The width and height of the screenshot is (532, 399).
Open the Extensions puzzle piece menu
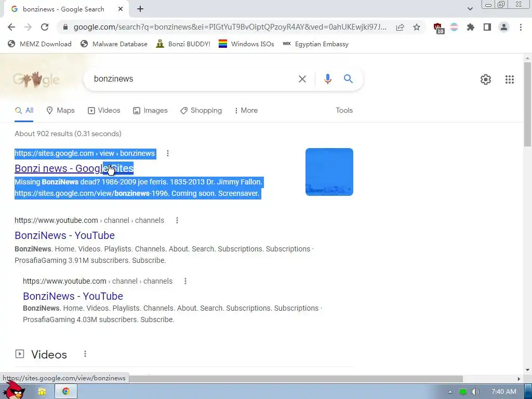pyautogui.click(x=471, y=27)
